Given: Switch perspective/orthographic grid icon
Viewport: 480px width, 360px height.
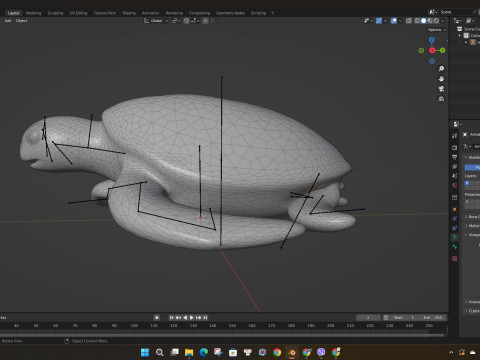Looking at the screenshot, I should click(x=441, y=99).
